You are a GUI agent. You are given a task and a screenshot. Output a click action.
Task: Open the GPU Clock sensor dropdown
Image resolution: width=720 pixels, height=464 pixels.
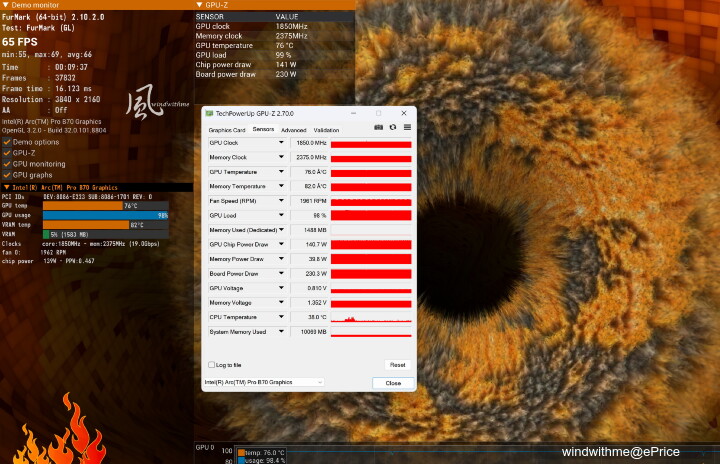pos(281,143)
